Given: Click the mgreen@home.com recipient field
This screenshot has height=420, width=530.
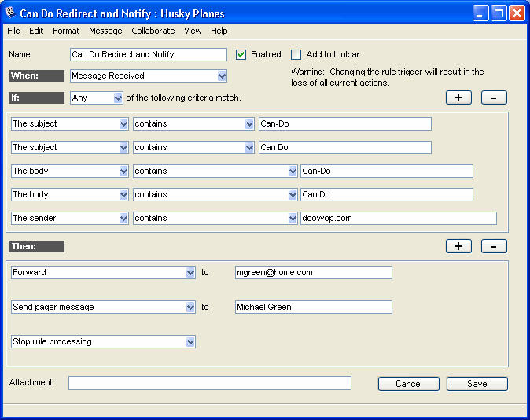Looking at the screenshot, I should [313, 273].
